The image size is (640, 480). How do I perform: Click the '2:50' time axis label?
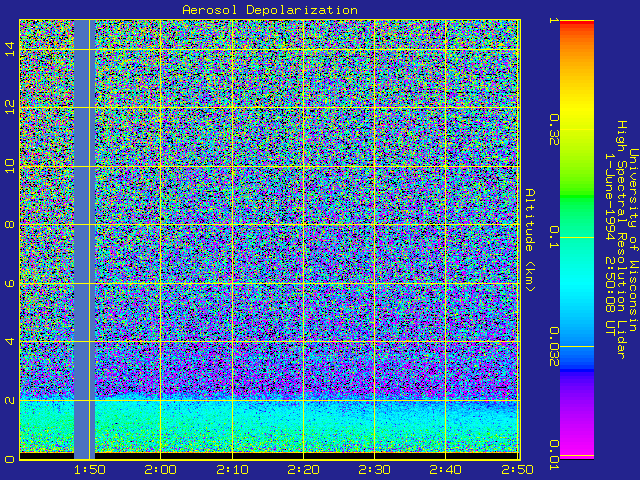(517, 470)
